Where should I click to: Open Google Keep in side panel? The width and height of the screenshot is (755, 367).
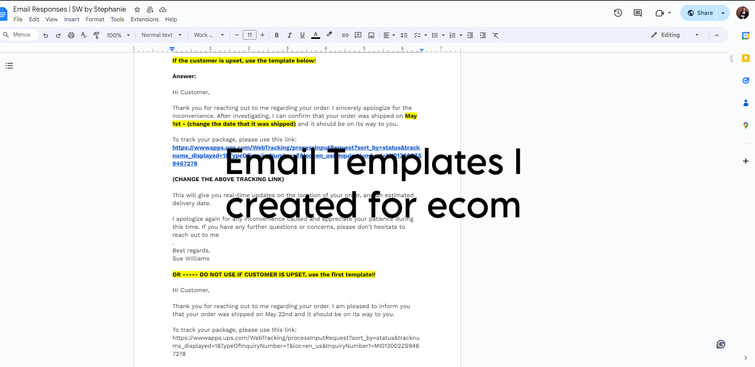click(745, 58)
